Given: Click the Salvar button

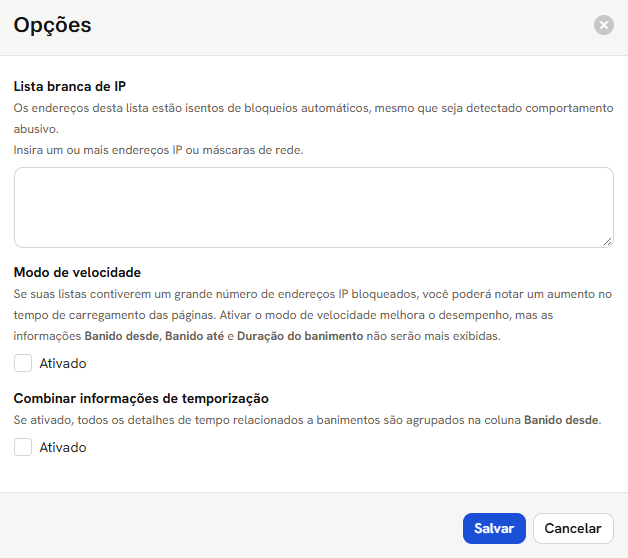Looking at the screenshot, I should (494, 528).
